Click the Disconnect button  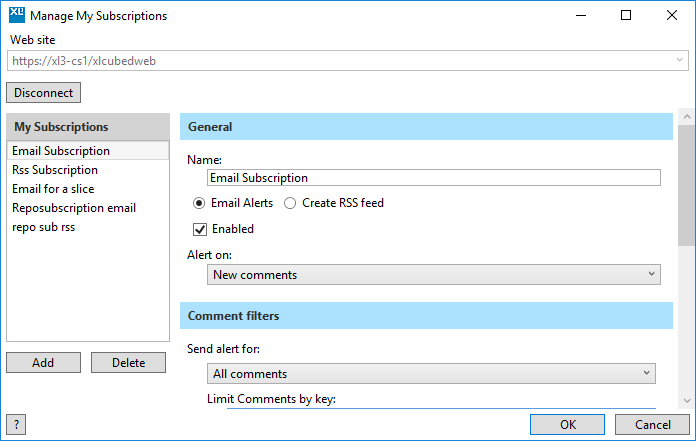pyautogui.click(x=44, y=93)
